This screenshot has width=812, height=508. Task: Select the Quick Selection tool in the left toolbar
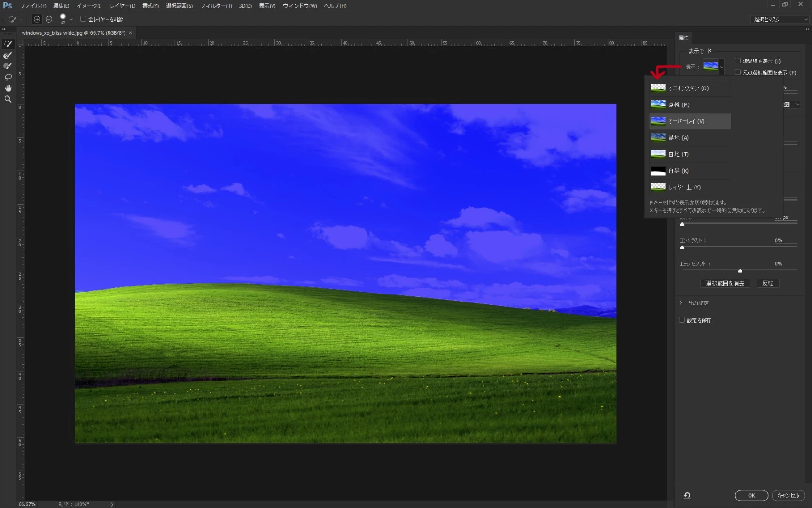pyautogui.click(x=8, y=44)
